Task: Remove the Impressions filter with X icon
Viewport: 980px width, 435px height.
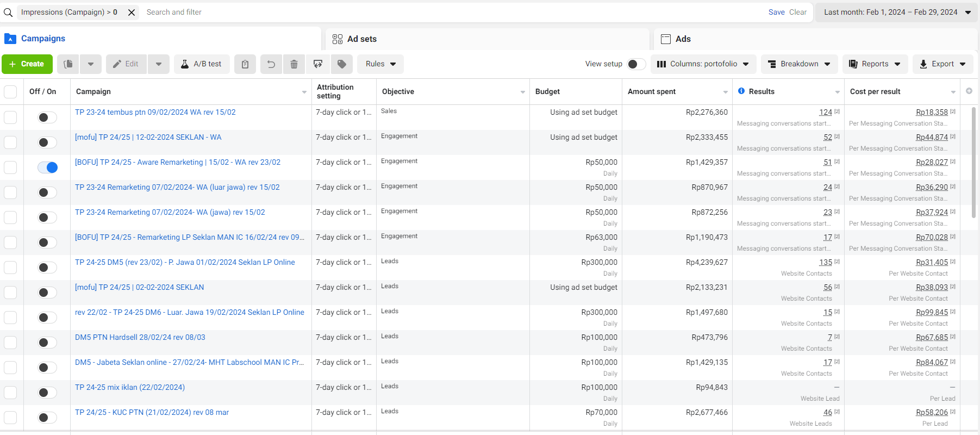Action: [132, 13]
